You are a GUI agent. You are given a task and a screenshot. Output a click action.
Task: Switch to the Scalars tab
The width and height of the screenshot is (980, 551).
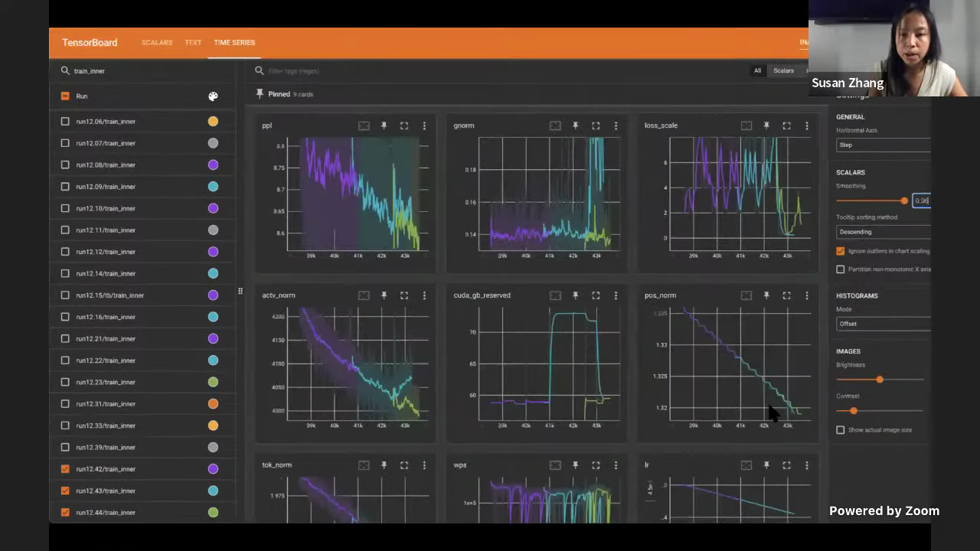click(x=157, y=43)
